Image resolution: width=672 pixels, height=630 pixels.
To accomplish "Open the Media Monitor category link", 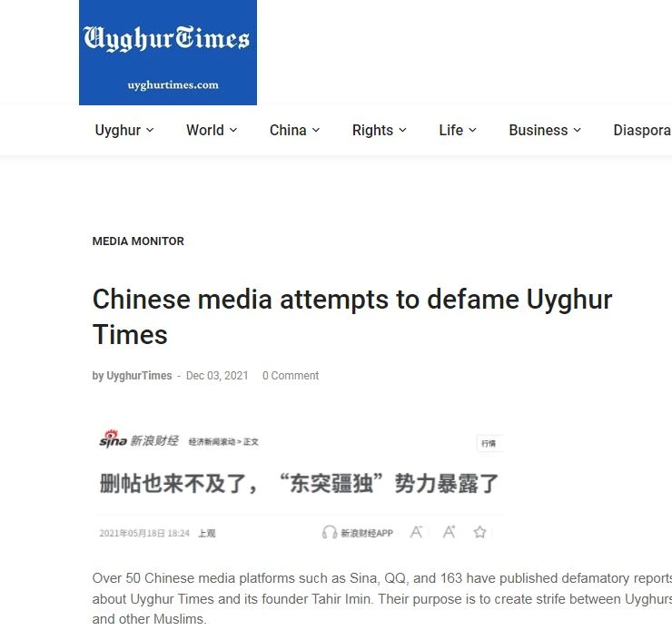I will coord(138,241).
